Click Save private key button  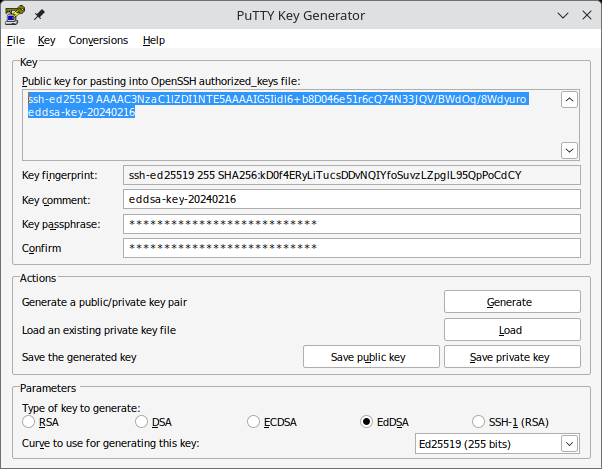point(512,357)
